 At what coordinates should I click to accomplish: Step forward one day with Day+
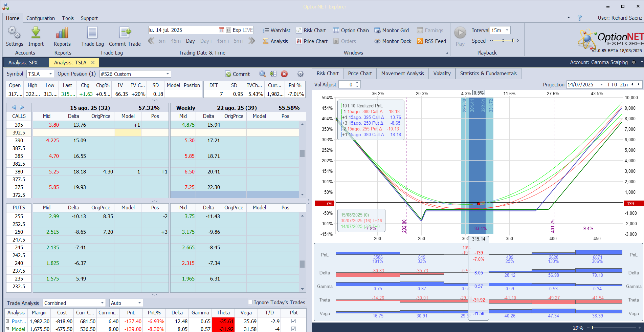click(206, 41)
